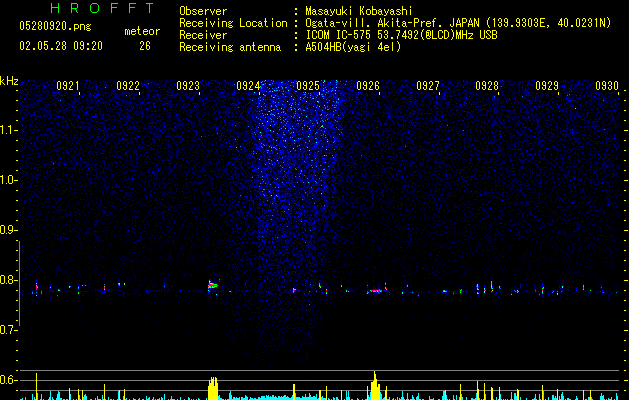Click the 0924 time marker
The image size is (629, 400).
(x=248, y=86)
